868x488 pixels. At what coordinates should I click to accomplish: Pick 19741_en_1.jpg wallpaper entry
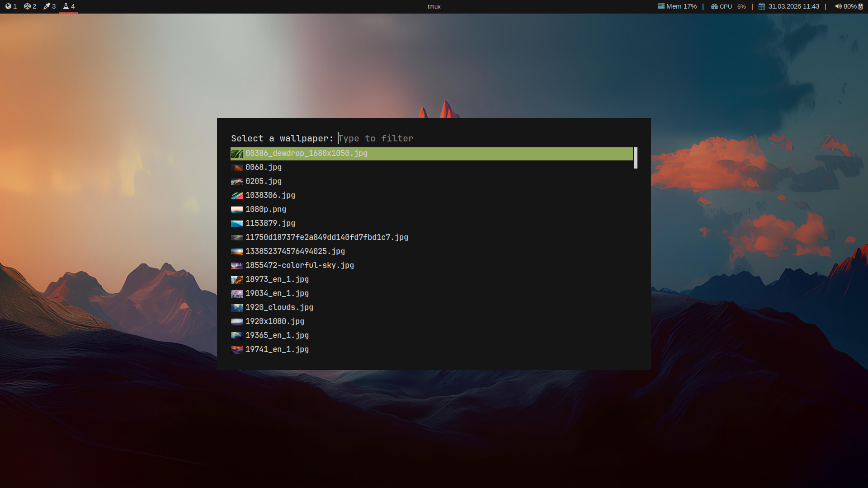[x=277, y=350]
